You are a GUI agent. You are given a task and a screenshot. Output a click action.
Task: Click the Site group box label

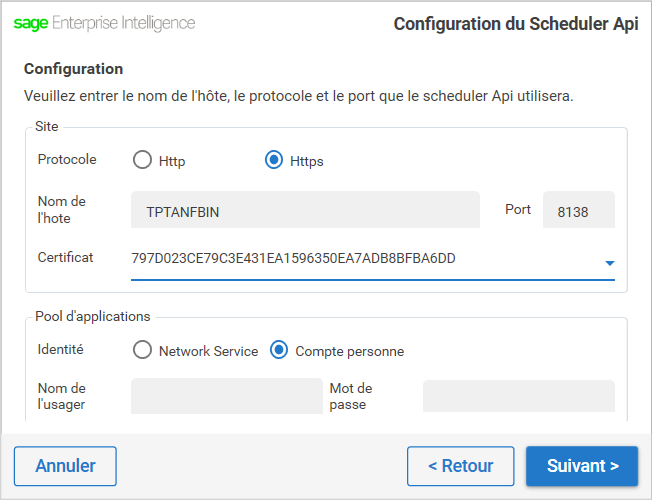47,126
